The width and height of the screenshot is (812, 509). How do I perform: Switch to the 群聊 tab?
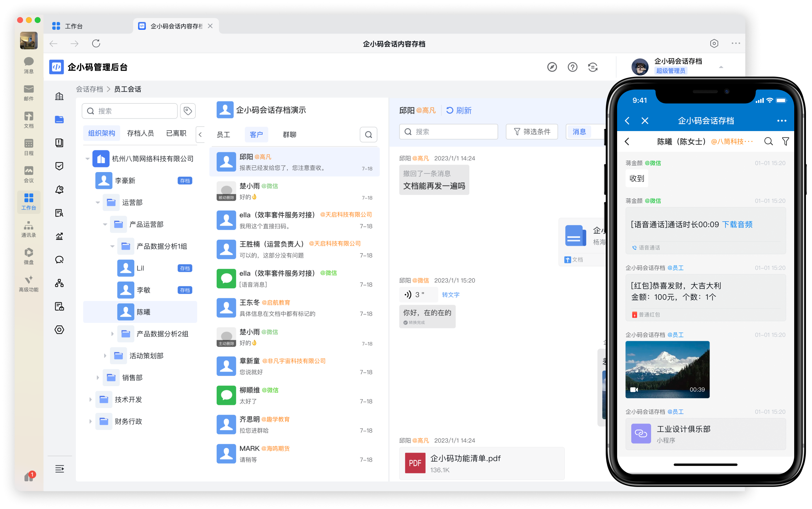289,135
